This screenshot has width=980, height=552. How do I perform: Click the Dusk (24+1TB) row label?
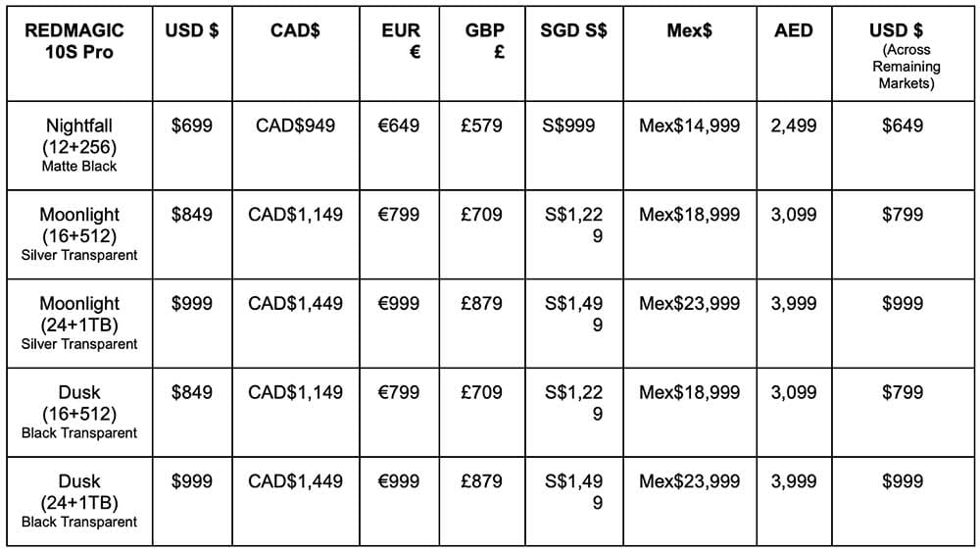point(79,501)
